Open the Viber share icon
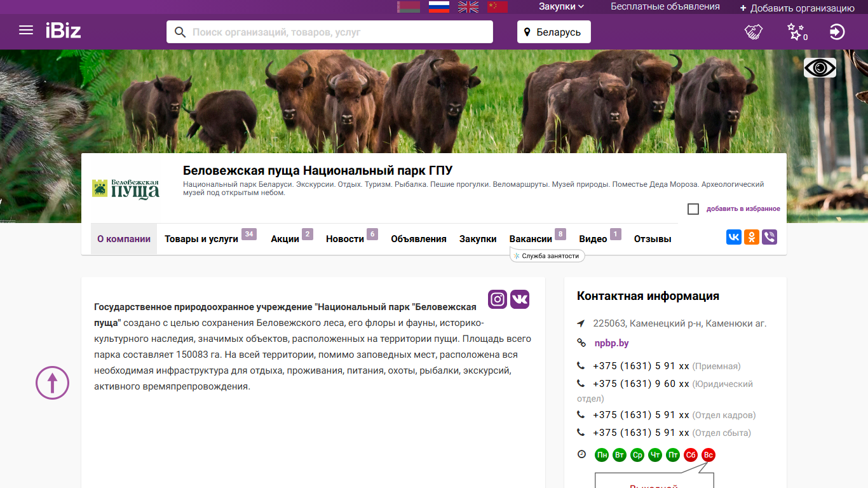This screenshot has height=488, width=868. [x=770, y=237]
